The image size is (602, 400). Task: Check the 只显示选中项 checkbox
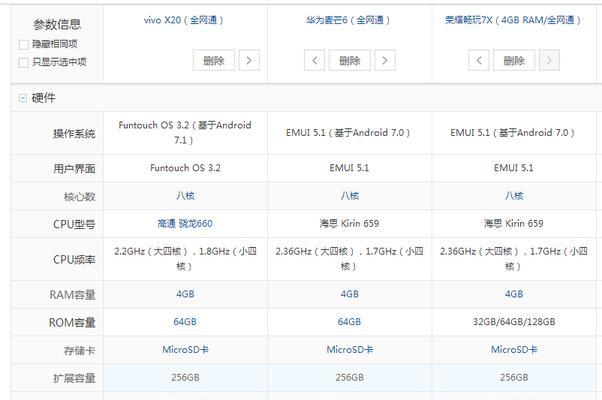click(23, 62)
